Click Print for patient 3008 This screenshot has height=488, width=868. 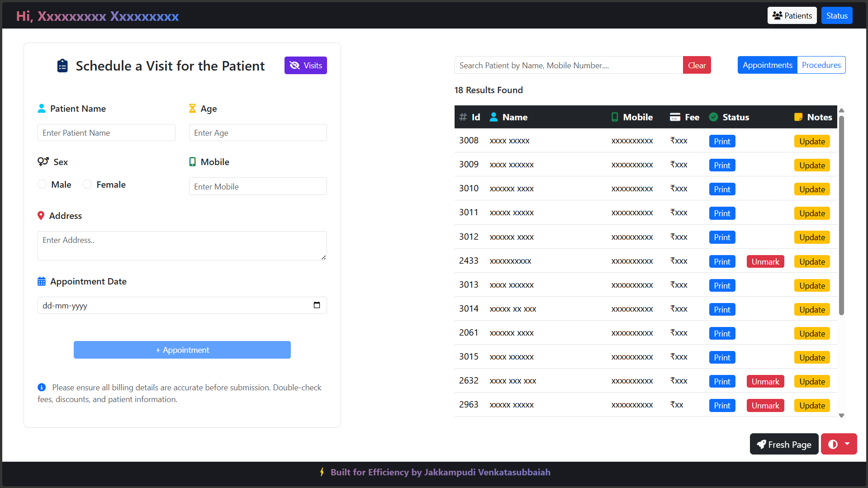[722, 142]
